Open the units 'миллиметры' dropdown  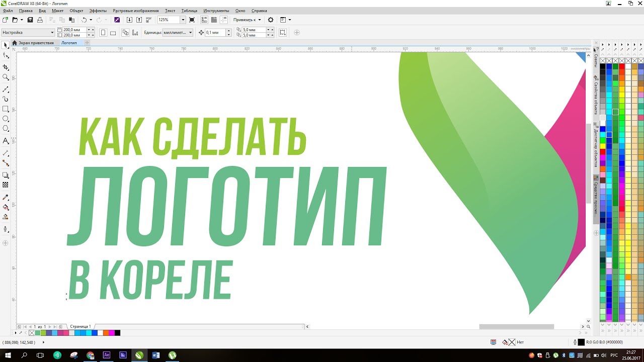(190, 33)
